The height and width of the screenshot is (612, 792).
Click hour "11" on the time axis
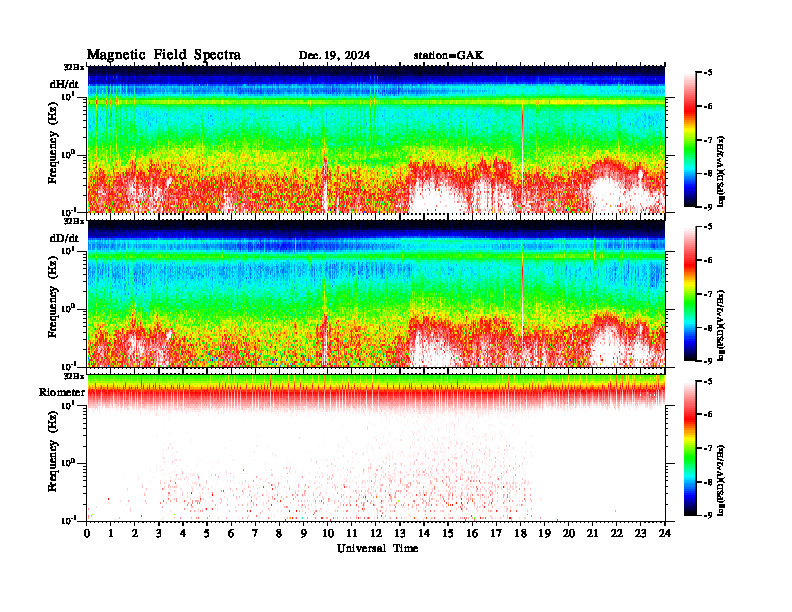(352, 534)
